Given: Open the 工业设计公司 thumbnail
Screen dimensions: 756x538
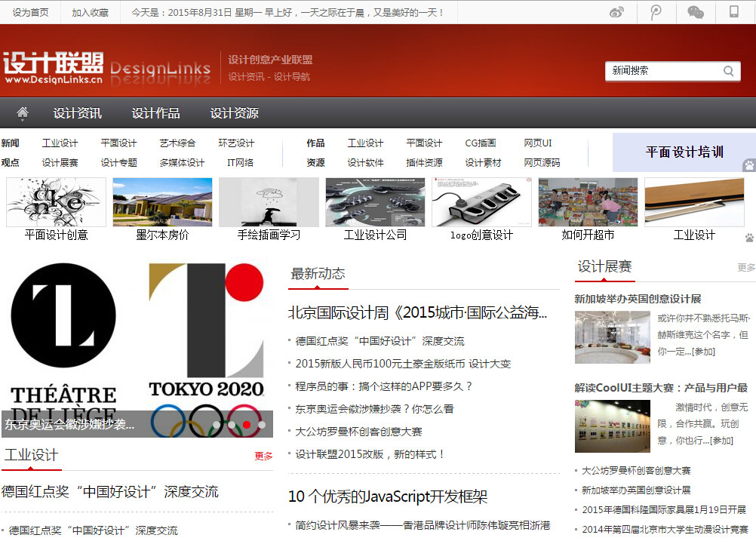Looking at the screenshot, I should click(375, 202).
